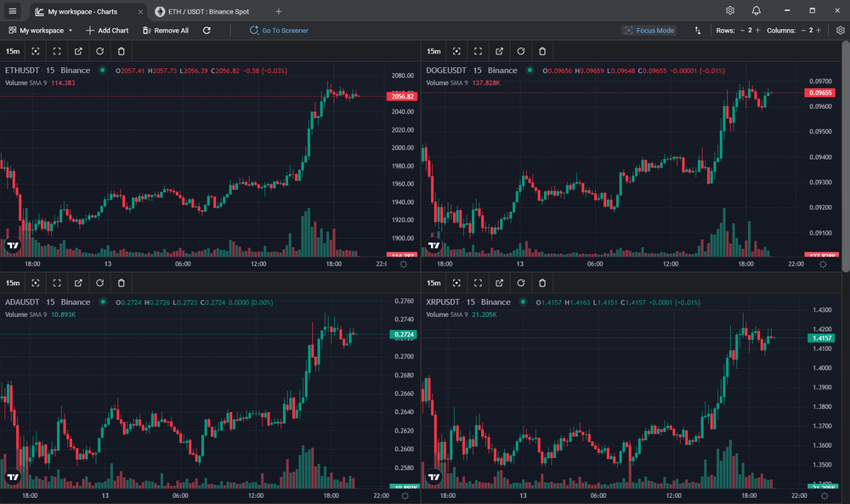Toggle Focus Mode
This screenshot has height=504, width=850.
point(649,31)
